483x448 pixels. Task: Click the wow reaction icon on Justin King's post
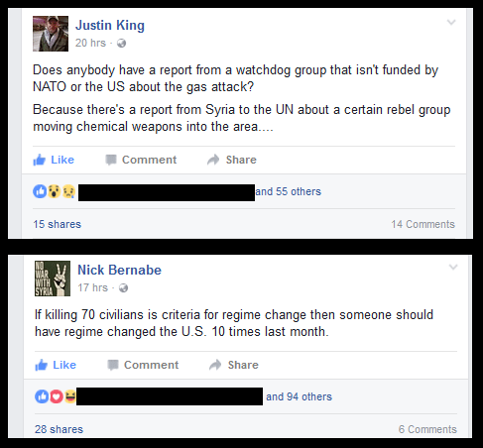(x=54, y=191)
